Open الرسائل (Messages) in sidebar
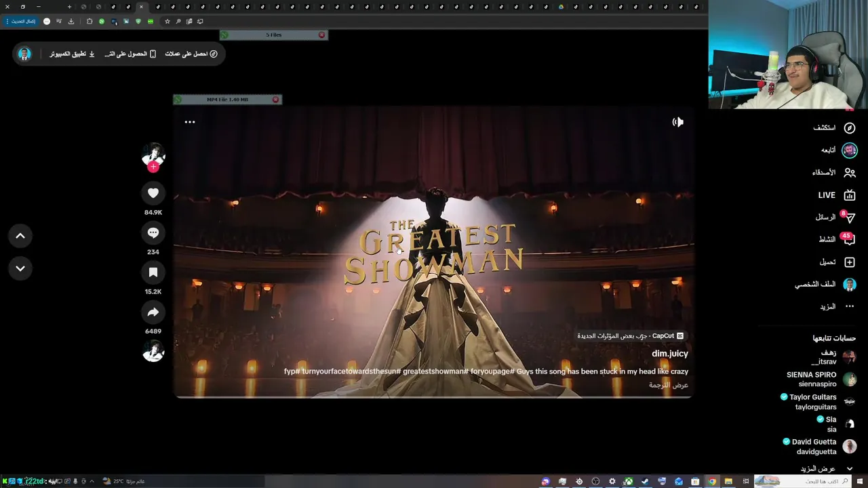The width and height of the screenshot is (868, 488). tap(835, 218)
